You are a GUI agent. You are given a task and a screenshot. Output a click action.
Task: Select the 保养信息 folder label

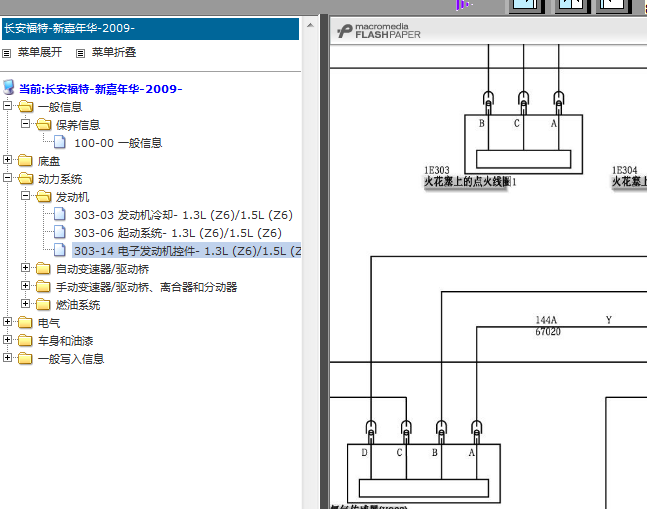pos(78,125)
